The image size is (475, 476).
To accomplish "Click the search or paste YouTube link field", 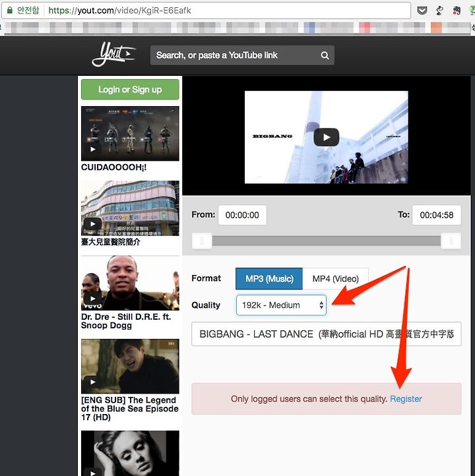I will tap(242, 55).
